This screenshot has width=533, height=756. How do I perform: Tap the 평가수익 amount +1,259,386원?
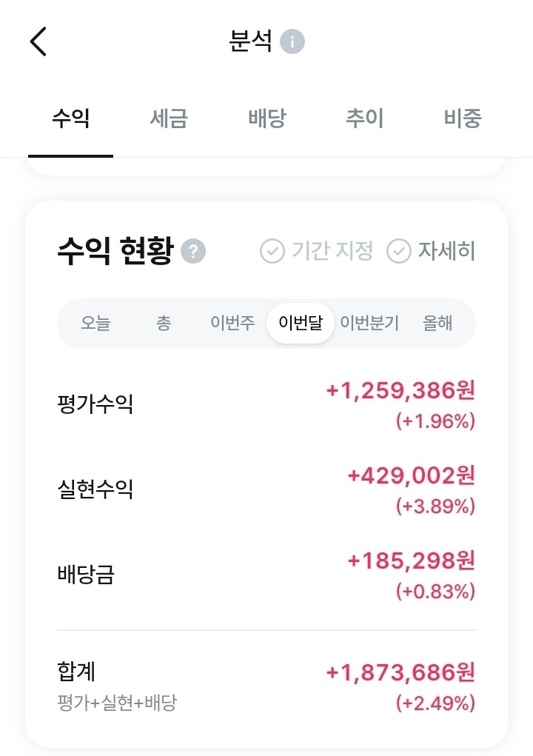(x=400, y=390)
